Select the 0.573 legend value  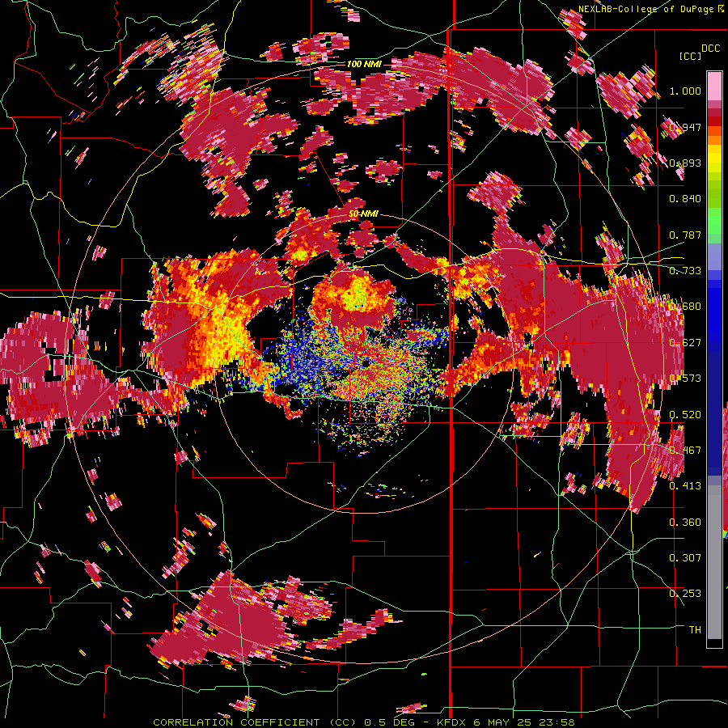click(685, 379)
